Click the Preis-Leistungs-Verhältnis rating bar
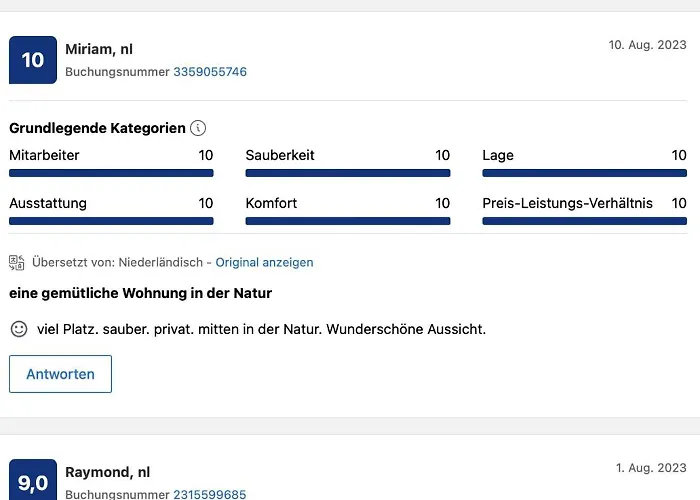Image resolution: width=700 pixels, height=500 pixels. pyautogui.click(x=584, y=221)
